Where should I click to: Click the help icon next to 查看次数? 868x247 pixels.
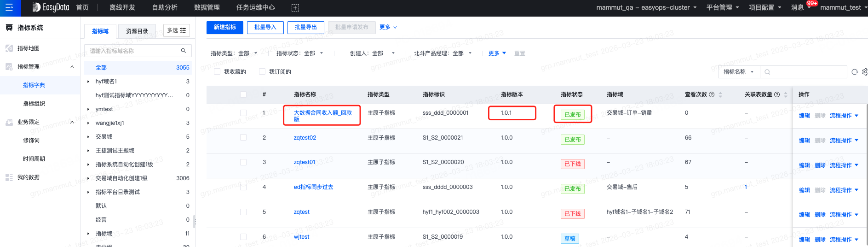tap(712, 94)
